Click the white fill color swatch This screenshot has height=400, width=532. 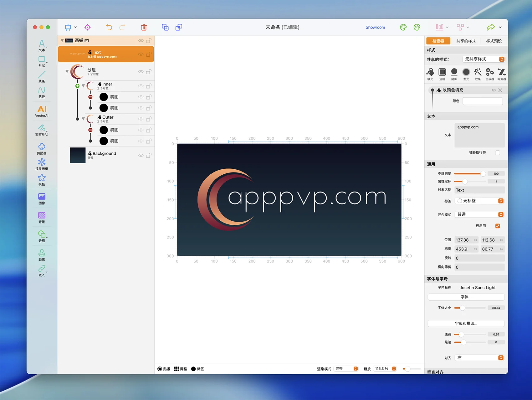pyautogui.click(x=482, y=101)
